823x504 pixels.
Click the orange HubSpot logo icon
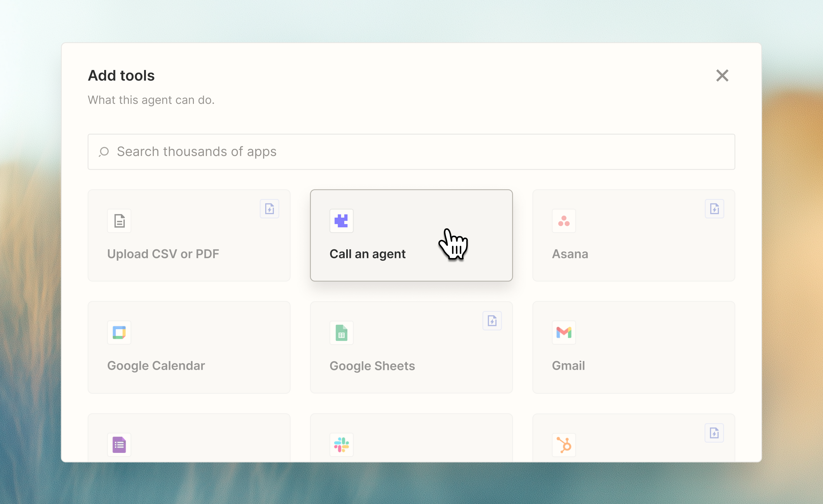(x=564, y=445)
